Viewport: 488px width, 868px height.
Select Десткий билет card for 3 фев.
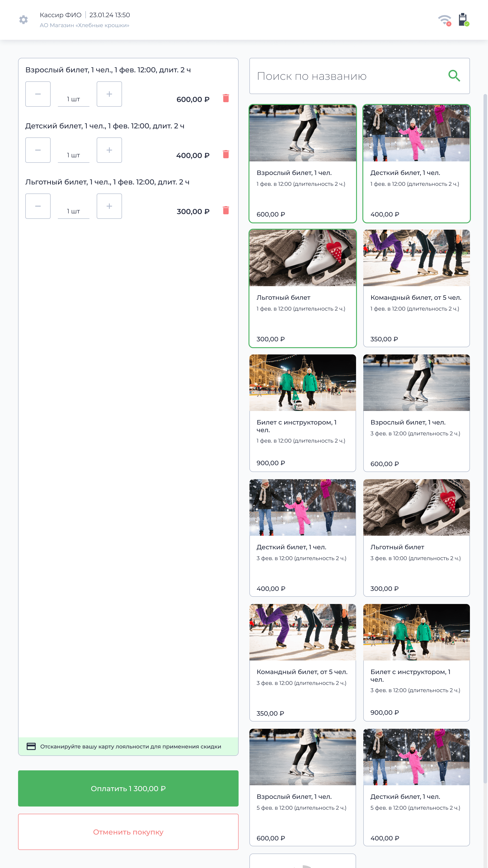click(303, 538)
